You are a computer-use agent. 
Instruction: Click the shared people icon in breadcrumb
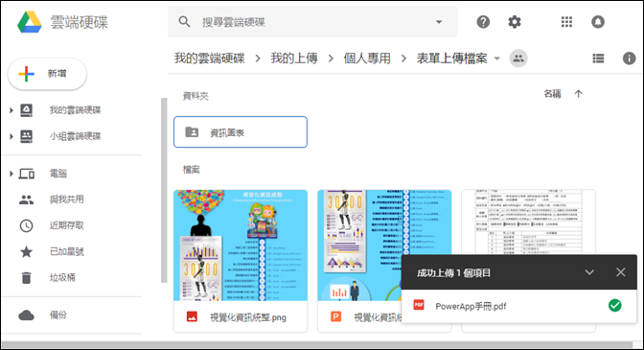click(518, 58)
